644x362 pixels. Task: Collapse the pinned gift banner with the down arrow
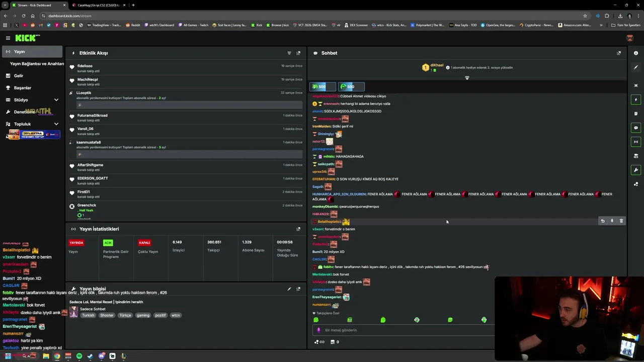pos(467,78)
